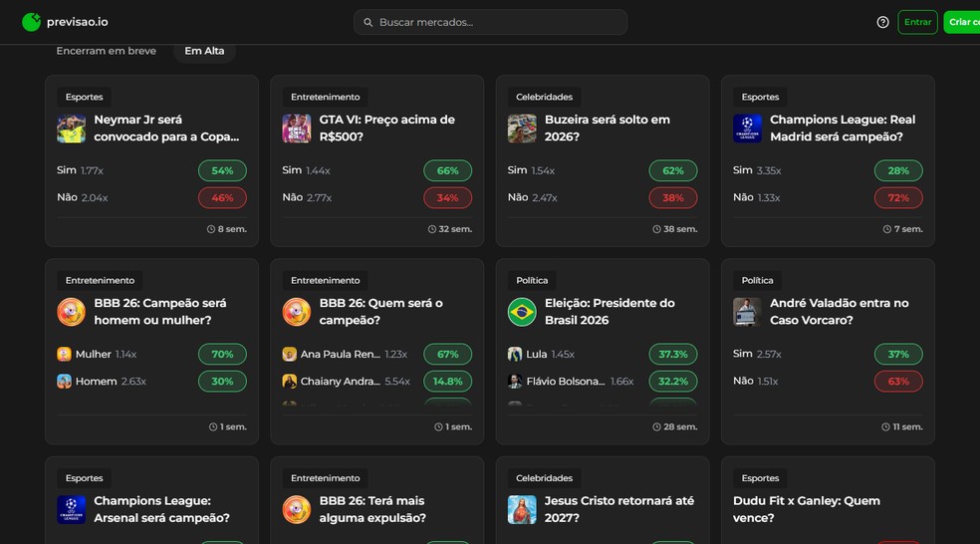
Task: Open Dudu Fit x Ganley market title
Action: pyautogui.click(x=807, y=509)
